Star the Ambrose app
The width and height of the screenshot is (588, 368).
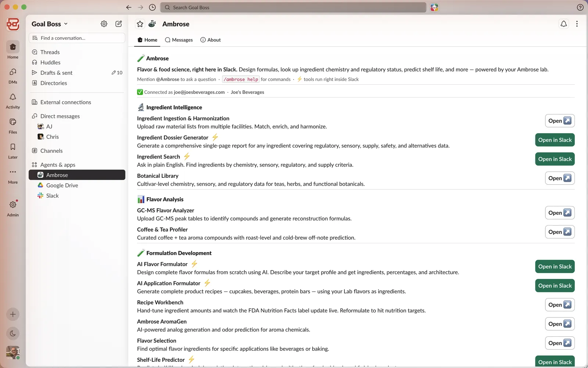pyautogui.click(x=140, y=24)
